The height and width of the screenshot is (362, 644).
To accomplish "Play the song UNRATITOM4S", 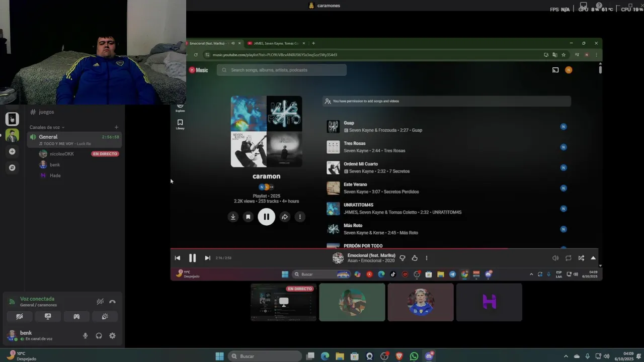I will 358,205.
